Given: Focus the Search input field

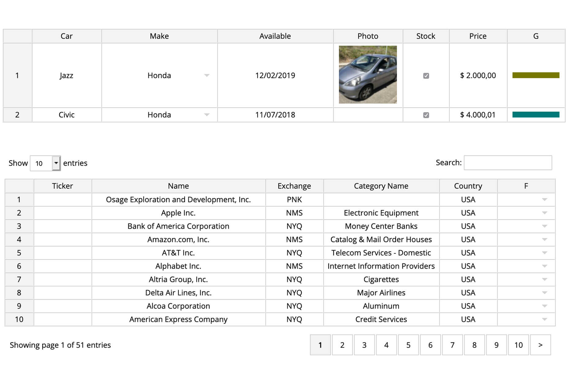Looking at the screenshot, I should click(508, 163).
